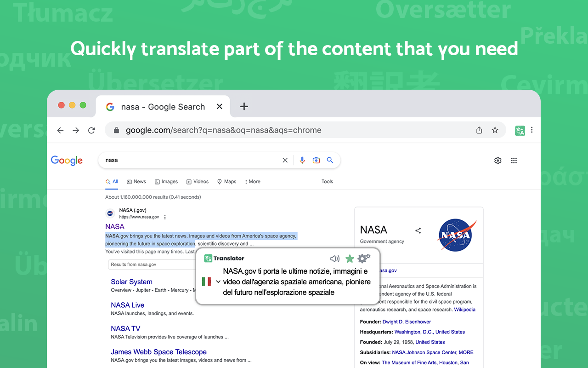Open a new browser tab with plus
Viewport: 588px width, 368px height.
tap(244, 107)
